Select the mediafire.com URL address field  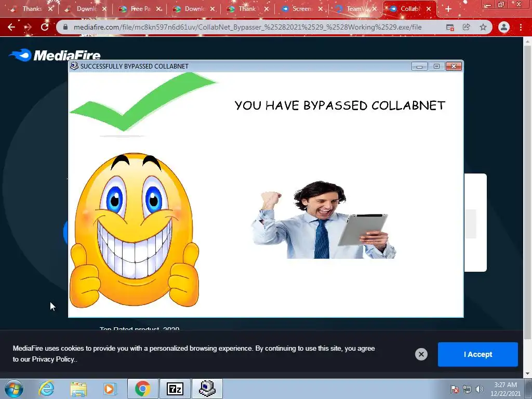pos(248,27)
